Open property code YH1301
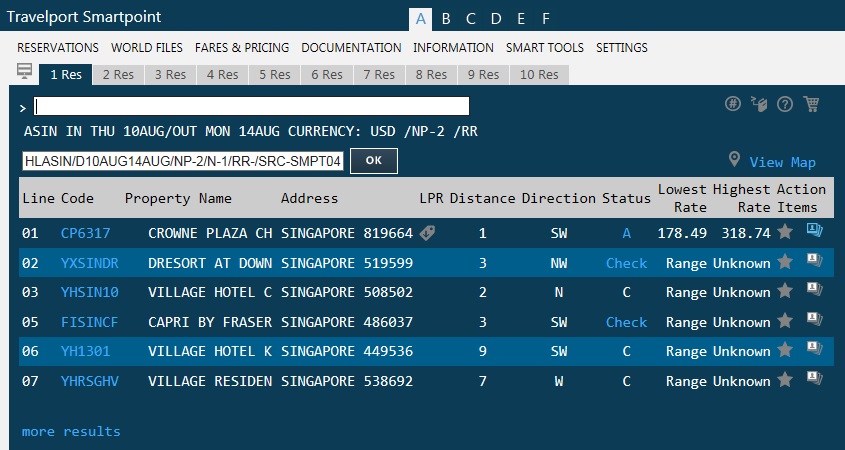This screenshot has width=845, height=450. point(85,351)
